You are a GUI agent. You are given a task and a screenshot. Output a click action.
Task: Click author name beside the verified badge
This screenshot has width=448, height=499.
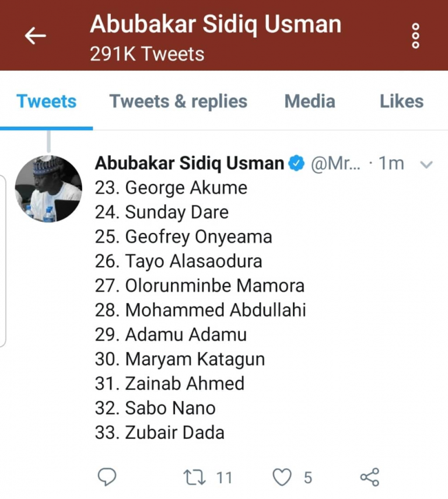[190, 163]
